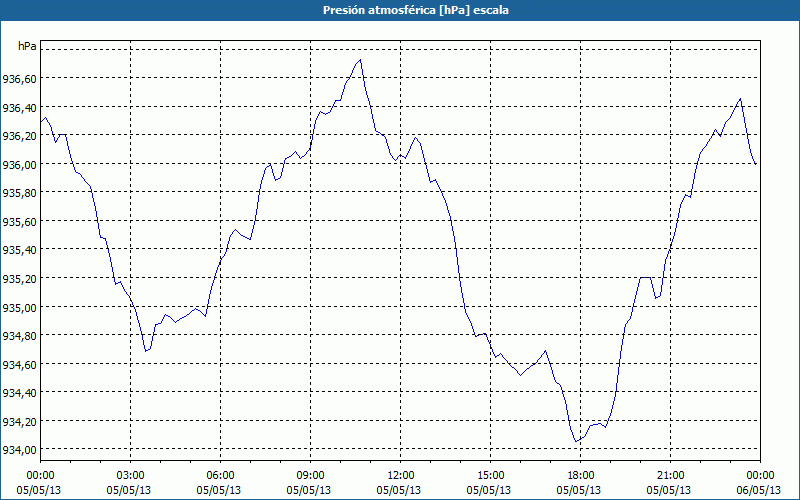Select the 934,80 y-axis label

[19, 336]
